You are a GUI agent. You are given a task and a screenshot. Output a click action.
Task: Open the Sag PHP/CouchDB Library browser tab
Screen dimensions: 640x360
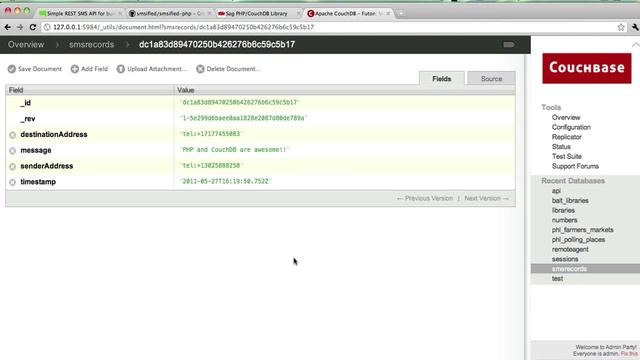[257, 13]
